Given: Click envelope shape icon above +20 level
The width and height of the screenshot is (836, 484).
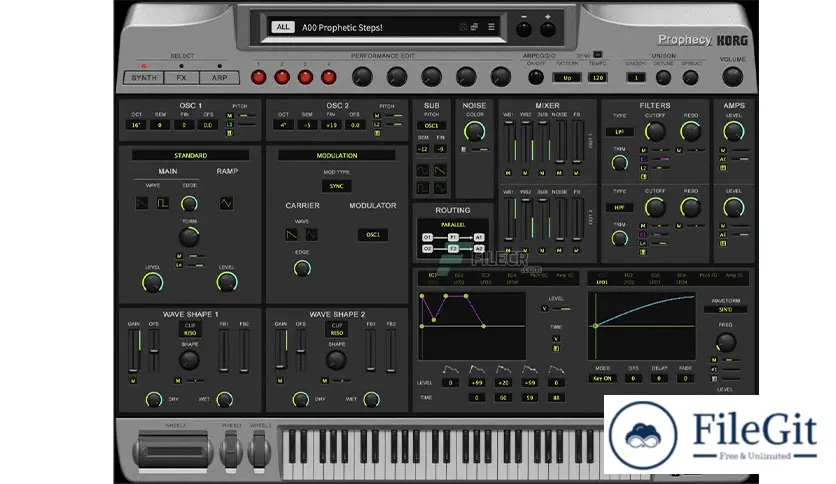Looking at the screenshot, I should [503, 369].
